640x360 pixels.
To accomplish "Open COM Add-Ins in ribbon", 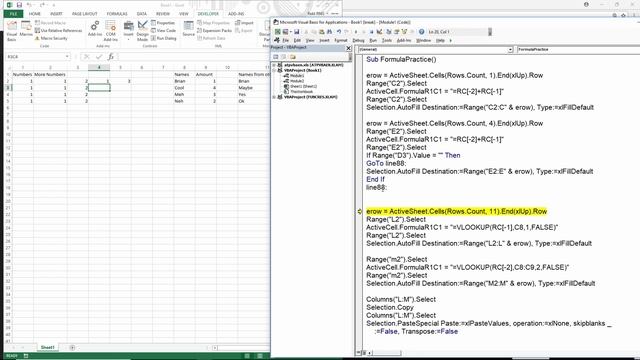I will point(111,31).
